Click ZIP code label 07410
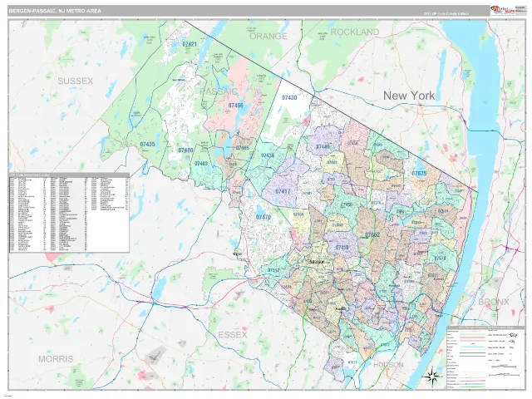 tap(342, 248)
